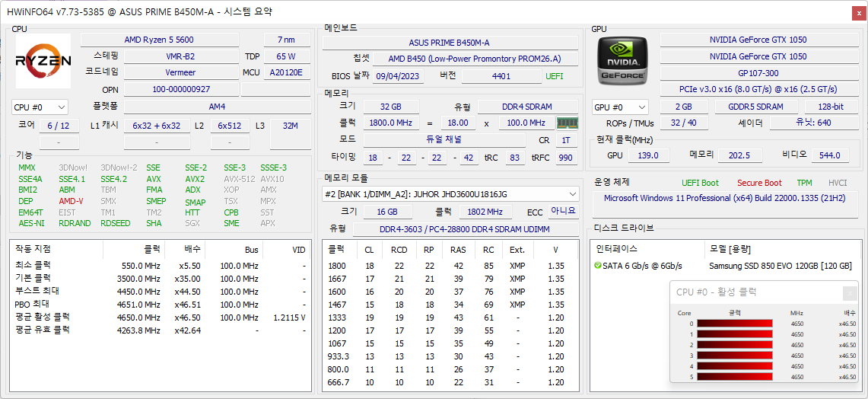Viewport: 868px width, 399px height.
Task: Click the A20120E MCU field
Action: point(287,72)
